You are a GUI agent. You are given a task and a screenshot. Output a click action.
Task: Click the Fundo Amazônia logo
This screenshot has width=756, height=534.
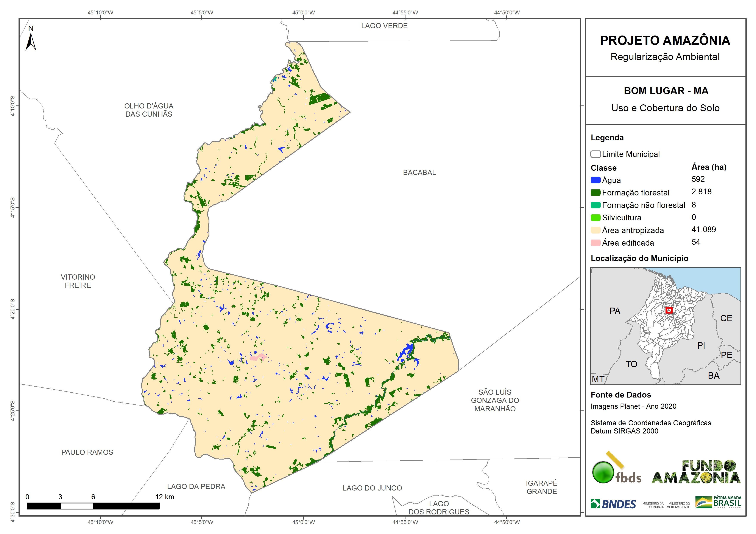pos(696,472)
